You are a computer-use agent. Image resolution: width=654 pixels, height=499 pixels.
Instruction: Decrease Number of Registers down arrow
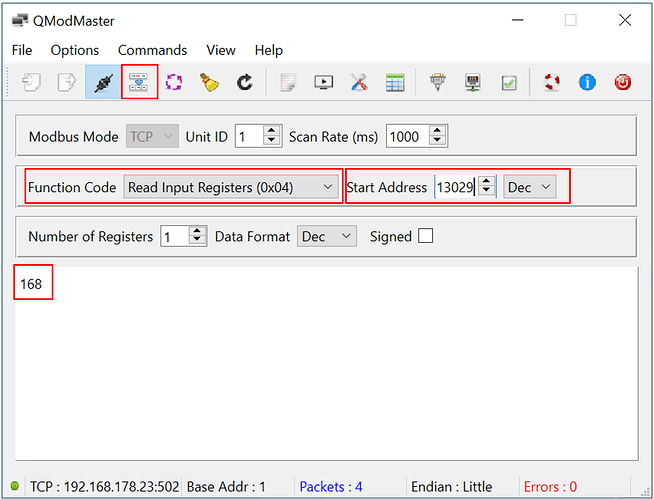click(197, 241)
